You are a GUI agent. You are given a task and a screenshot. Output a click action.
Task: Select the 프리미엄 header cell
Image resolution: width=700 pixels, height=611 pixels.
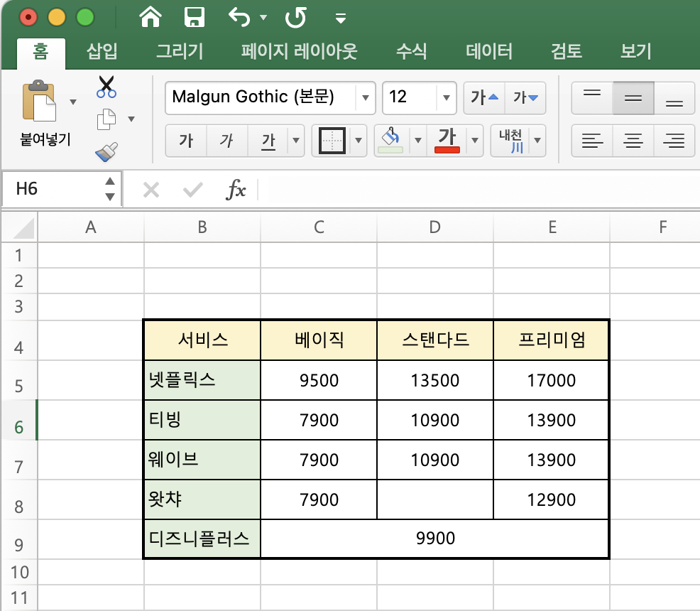(552, 340)
